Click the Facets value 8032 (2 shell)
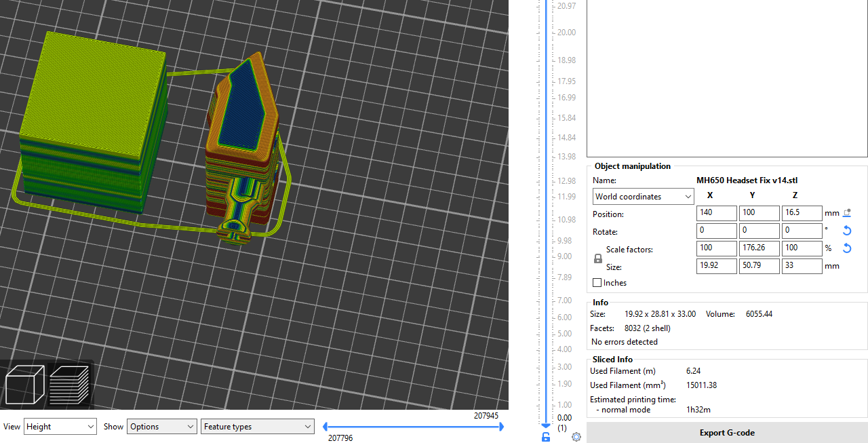868x443 pixels. tap(648, 328)
